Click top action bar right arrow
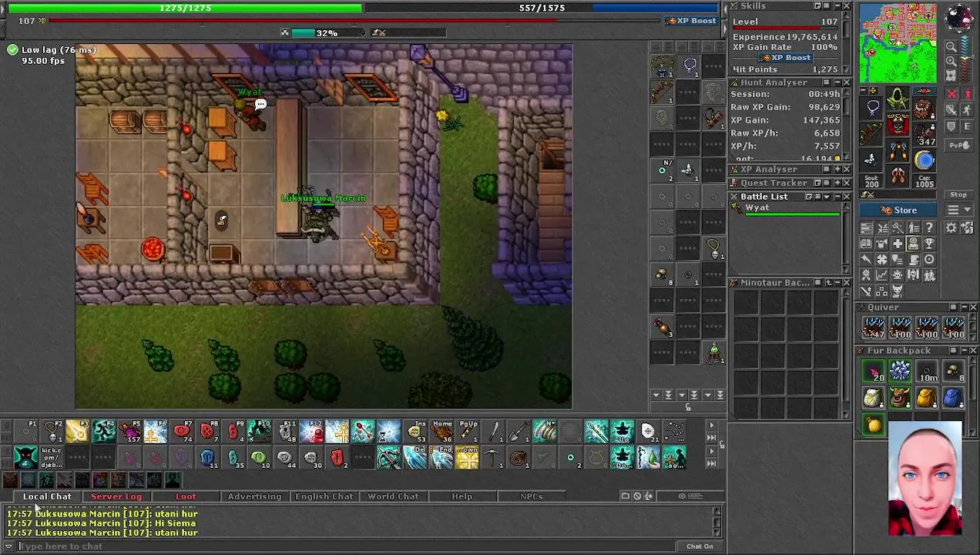Image resolution: width=980 pixels, height=555 pixels. coord(711,425)
